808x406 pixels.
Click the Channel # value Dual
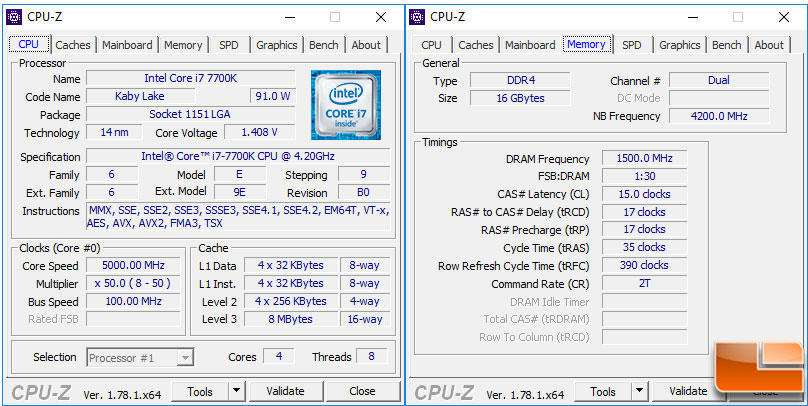click(719, 80)
